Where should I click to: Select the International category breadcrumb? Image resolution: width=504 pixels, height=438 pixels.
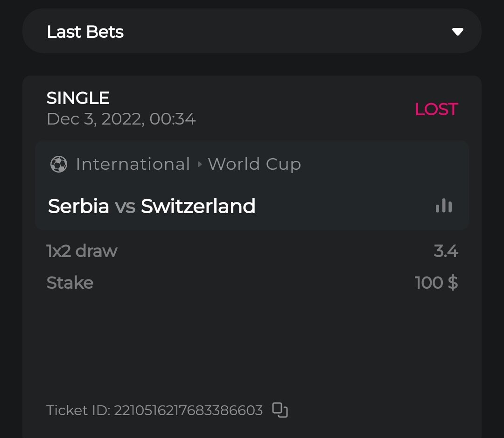[x=133, y=164]
